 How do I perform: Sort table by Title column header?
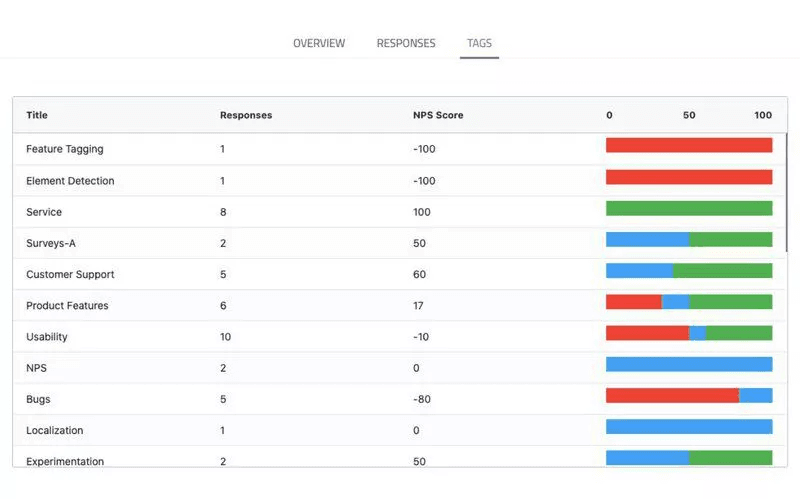coord(37,115)
